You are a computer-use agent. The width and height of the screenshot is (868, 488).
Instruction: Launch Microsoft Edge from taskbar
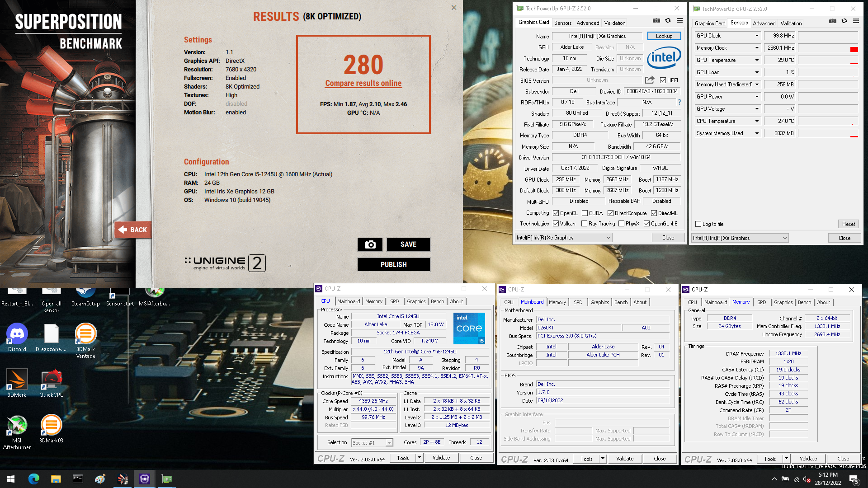[x=33, y=479]
